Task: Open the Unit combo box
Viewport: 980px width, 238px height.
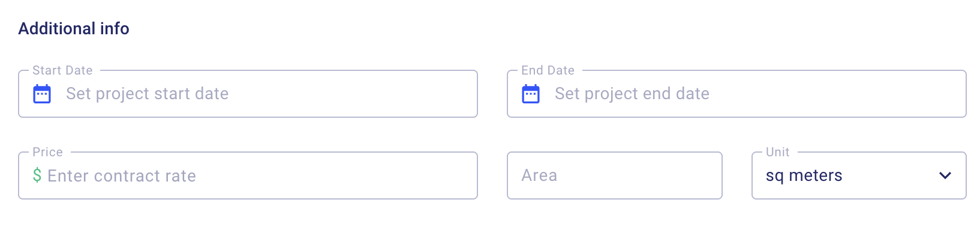Action: [x=859, y=175]
